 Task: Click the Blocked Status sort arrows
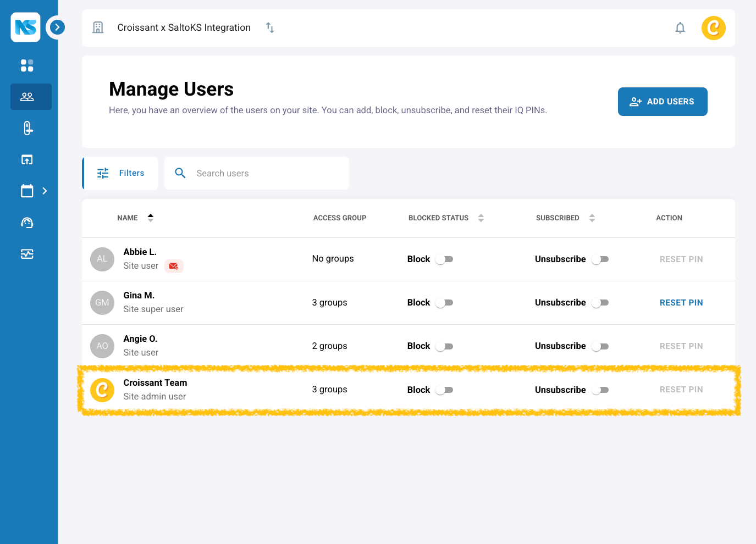pos(481,218)
